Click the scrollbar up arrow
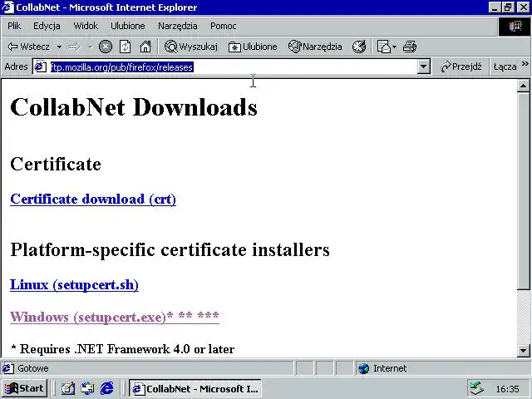The width and height of the screenshot is (532, 399). click(x=523, y=86)
